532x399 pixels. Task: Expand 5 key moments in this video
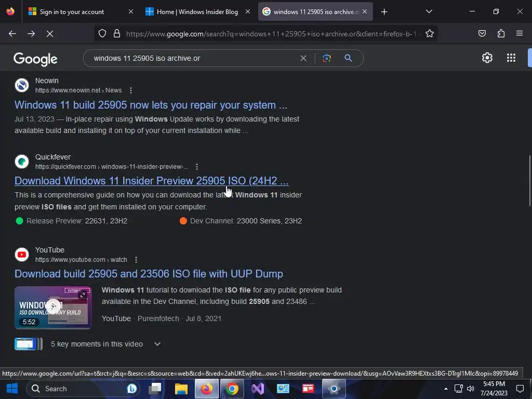click(x=157, y=344)
